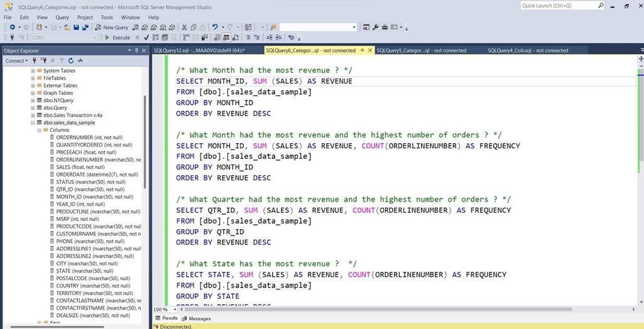
Task: Click the Parse checkmark icon next to Execute
Action: click(x=146, y=38)
